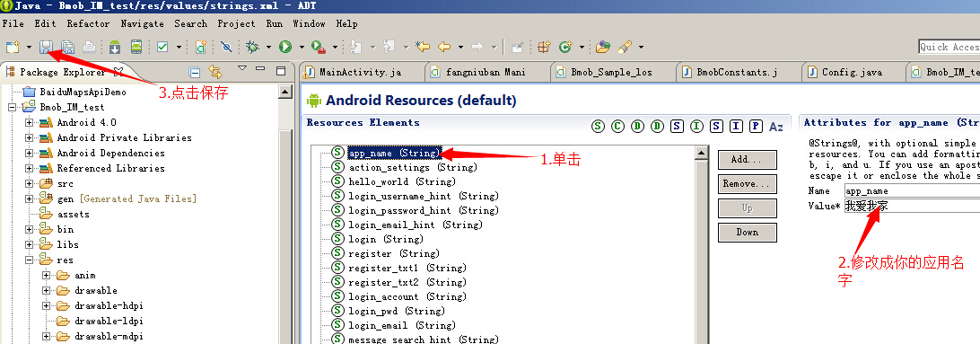Screen dimensions: 980x344
Task: Expand the Referenced Libraries node
Action: point(29,168)
